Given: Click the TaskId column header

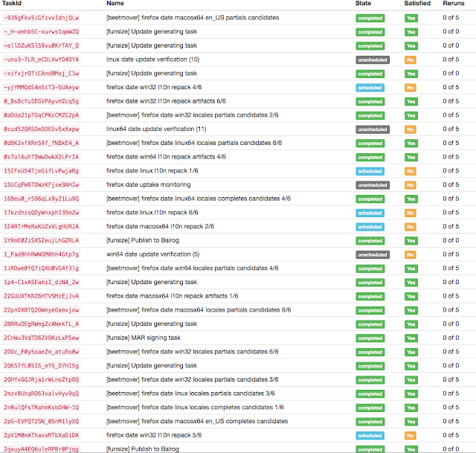Looking at the screenshot, I should pos(12,3).
